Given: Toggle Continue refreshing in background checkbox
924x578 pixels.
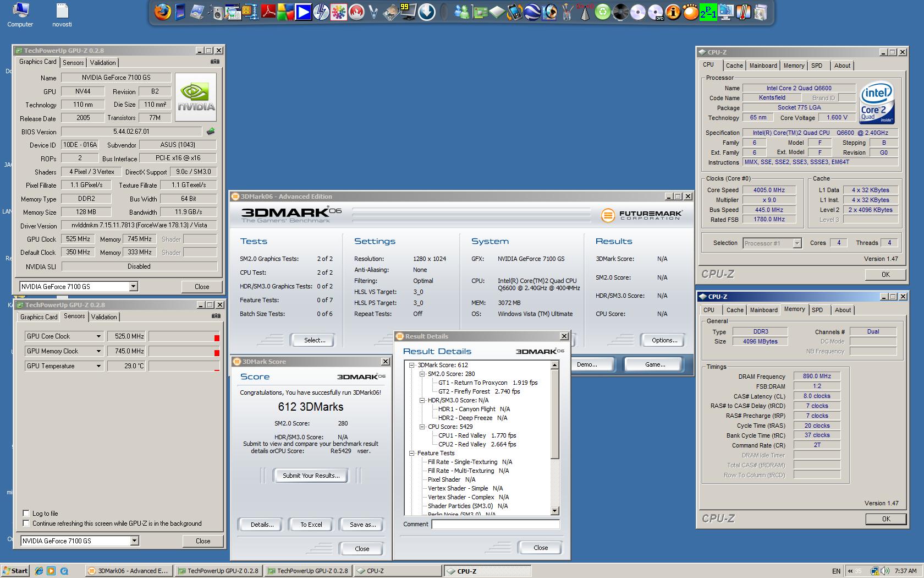Looking at the screenshot, I should 26,523.
